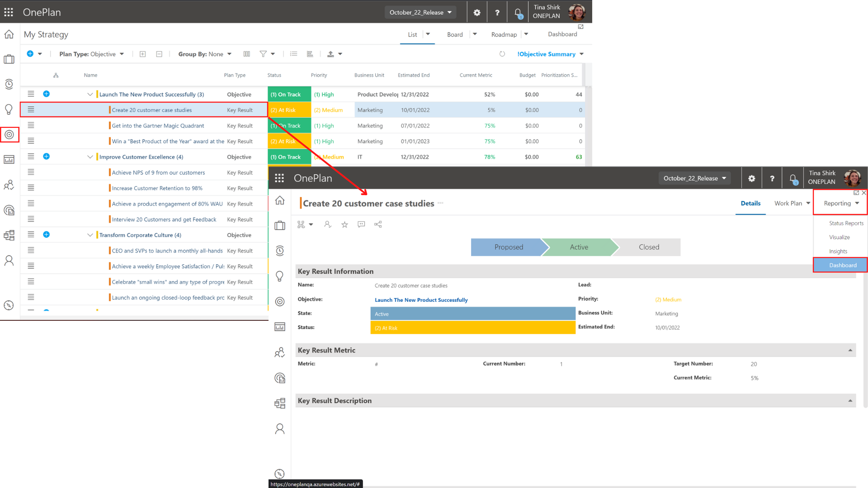Viewport: 868px width, 488px height.
Task: Open the app launcher grid in top-left window
Action: (x=9, y=12)
